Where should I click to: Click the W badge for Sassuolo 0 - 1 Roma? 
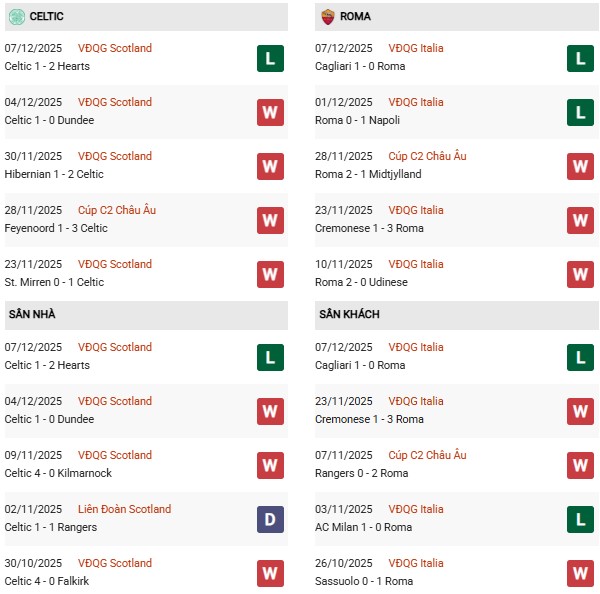[x=580, y=573]
